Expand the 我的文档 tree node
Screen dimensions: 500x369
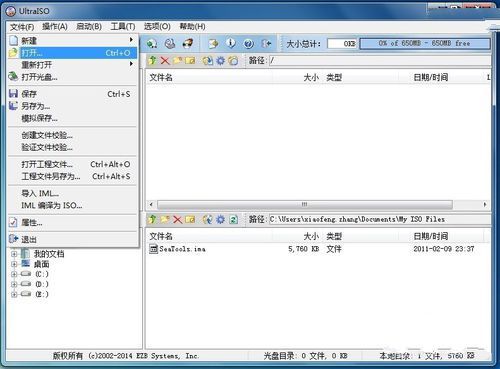(x=14, y=254)
